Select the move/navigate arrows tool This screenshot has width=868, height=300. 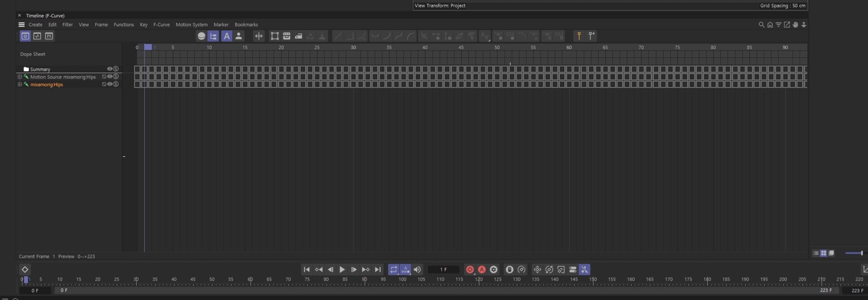(259, 36)
